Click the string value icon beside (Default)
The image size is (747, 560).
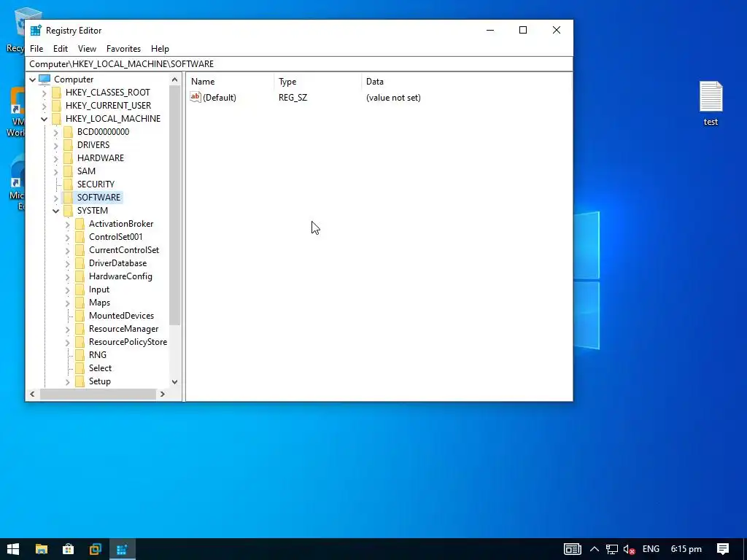coord(196,97)
